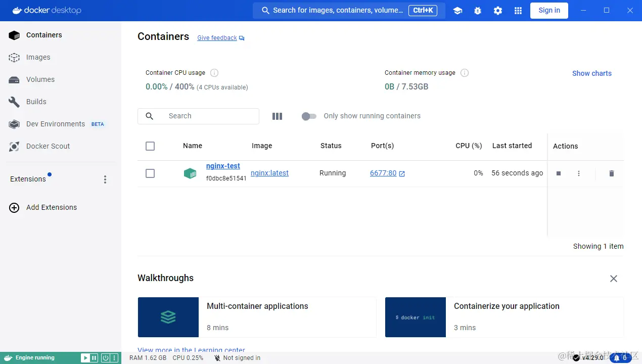The width and height of the screenshot is (642, 364).
Task: Open engine power options in status bar
Action: coord(106,358)
